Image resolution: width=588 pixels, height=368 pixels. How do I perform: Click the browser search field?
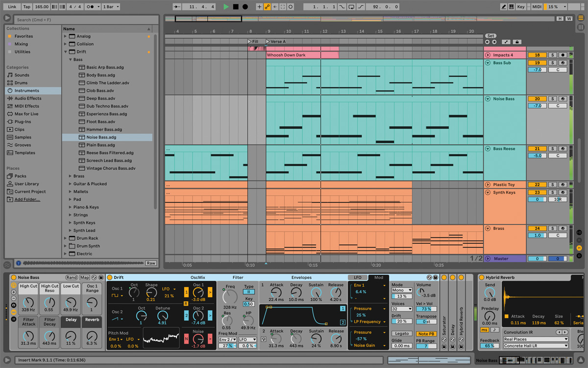[86, 20]
